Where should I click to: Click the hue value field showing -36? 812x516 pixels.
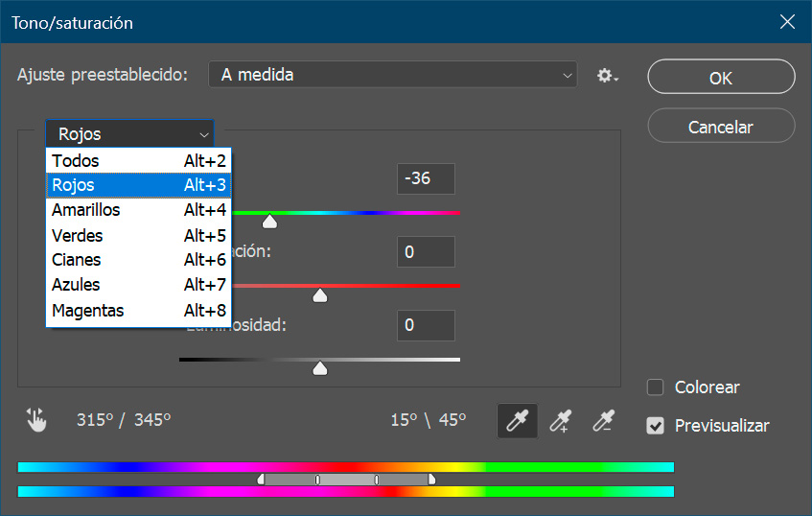coord(426,179)
